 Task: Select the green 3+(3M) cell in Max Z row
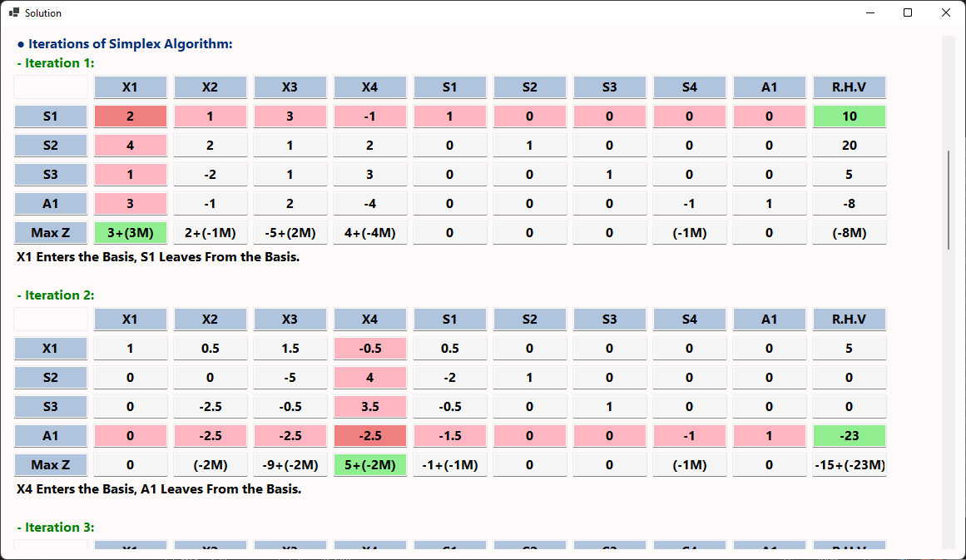point(130,233)
